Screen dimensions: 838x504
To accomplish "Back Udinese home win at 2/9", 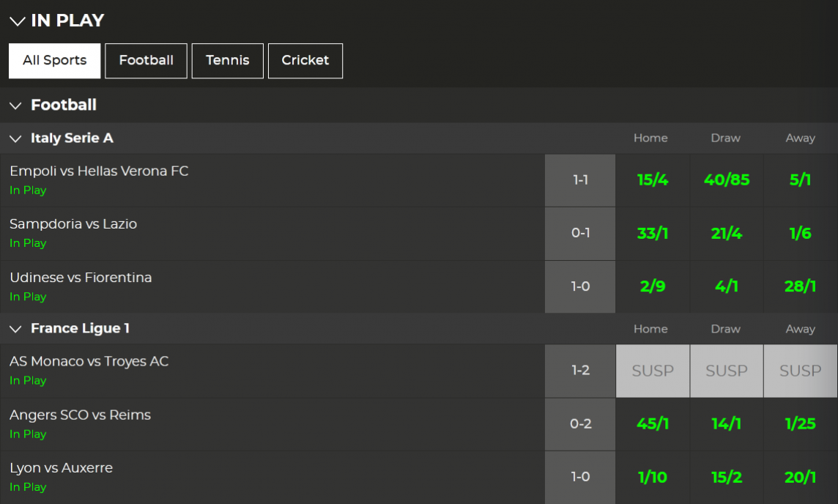I will [x=652, y=287].
